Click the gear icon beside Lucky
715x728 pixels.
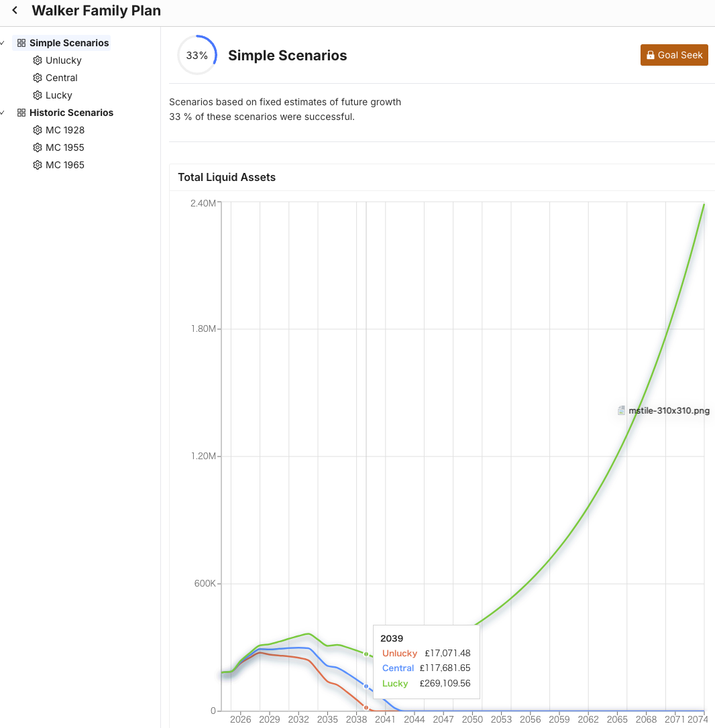pyautogui.click(x=38, y=95)
